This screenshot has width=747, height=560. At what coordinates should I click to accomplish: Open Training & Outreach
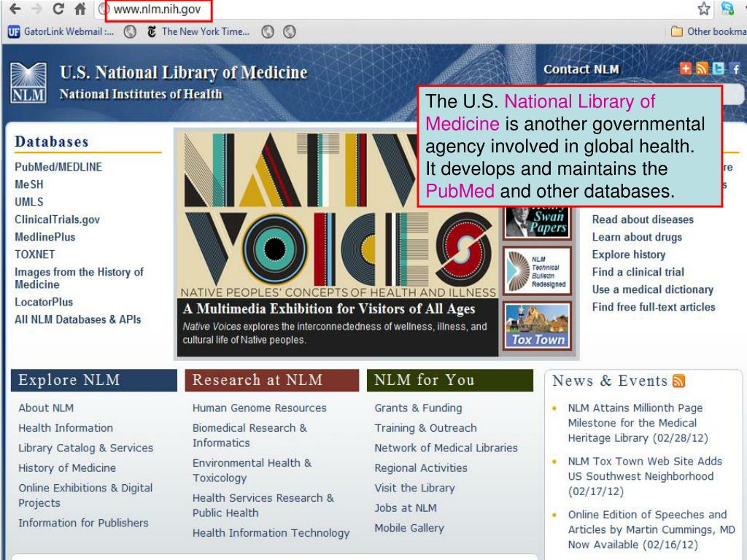[x=425, y=428]
